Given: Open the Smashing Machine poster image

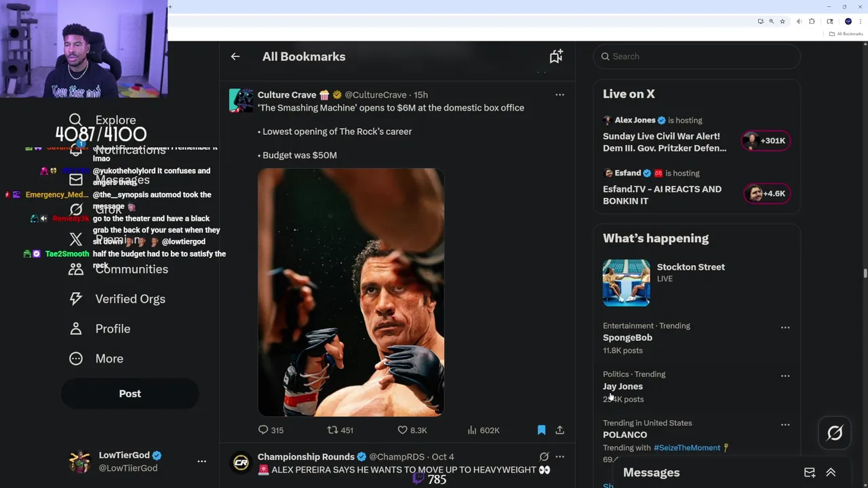Looking at the screenshot, I should click(351, 291).
